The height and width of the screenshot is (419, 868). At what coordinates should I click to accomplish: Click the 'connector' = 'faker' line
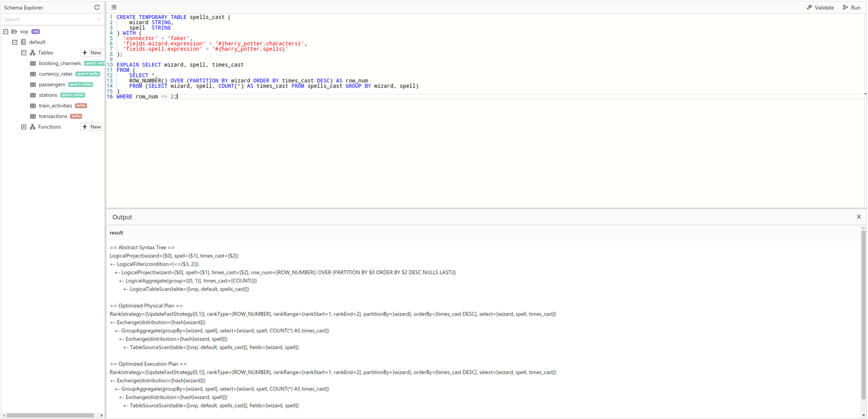coord(158,38)
